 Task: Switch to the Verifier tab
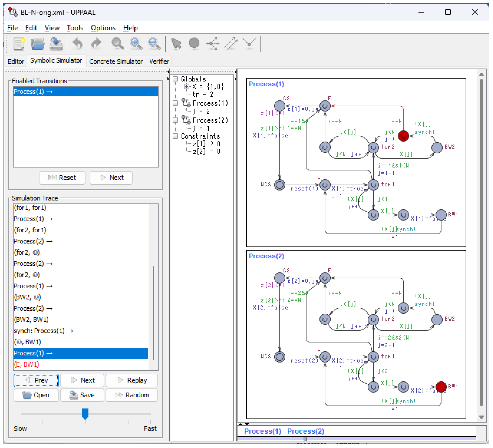(x=159, y=61)
